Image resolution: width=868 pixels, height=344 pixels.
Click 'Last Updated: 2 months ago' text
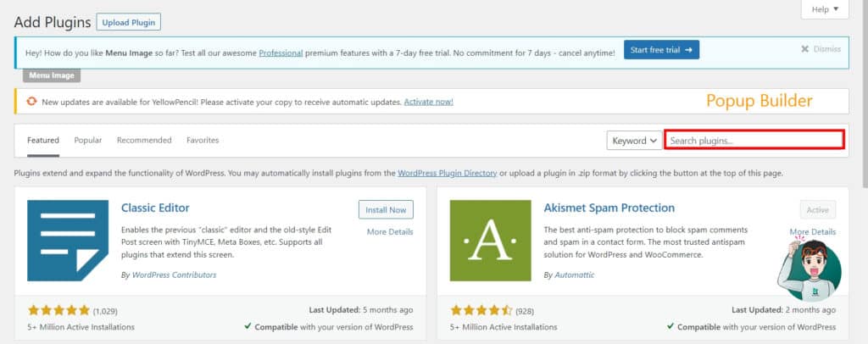click(784, 310)
